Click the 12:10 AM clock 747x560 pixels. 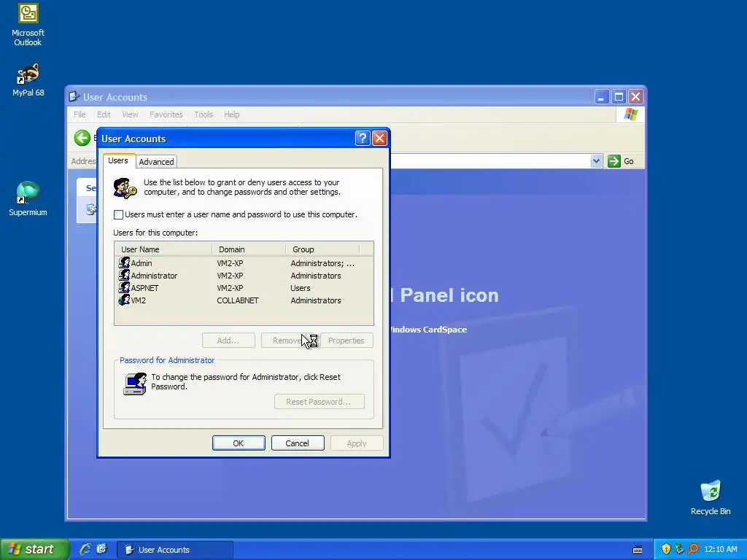point(720,549)
